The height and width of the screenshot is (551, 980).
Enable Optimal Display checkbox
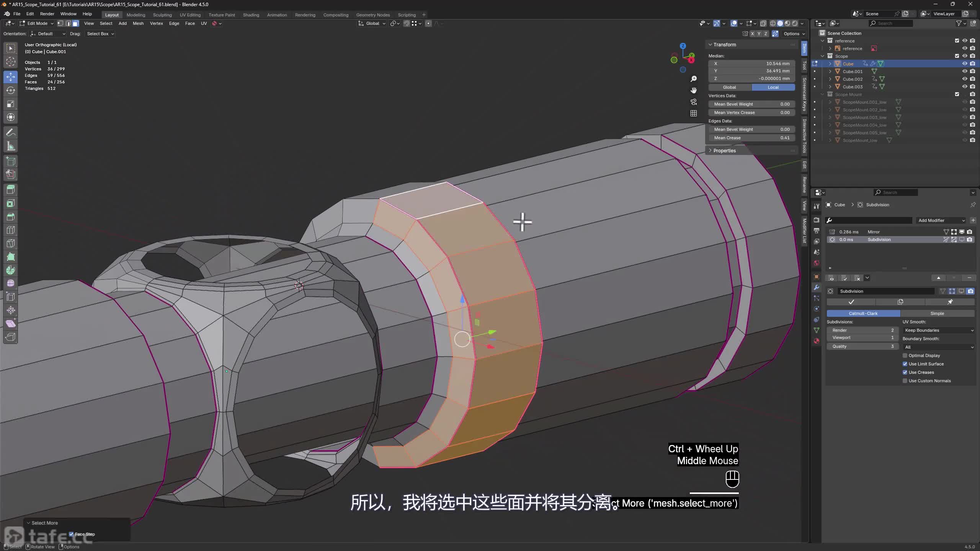pos(905,355)
